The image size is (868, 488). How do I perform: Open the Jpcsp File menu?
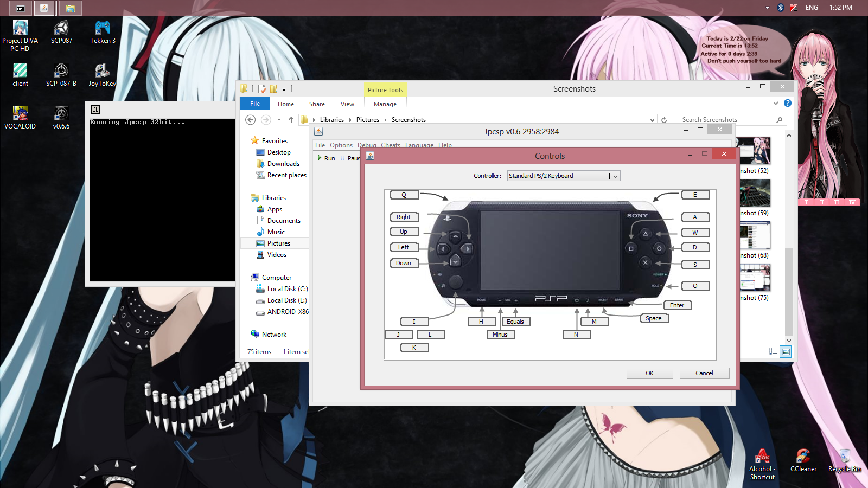pyautogui.click(x=320, y=145)
